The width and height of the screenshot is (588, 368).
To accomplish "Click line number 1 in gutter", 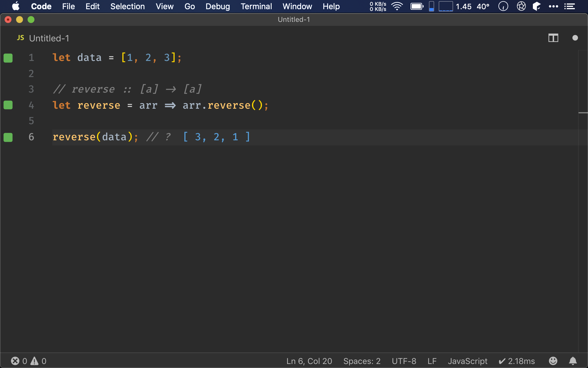I will point(31,58).
